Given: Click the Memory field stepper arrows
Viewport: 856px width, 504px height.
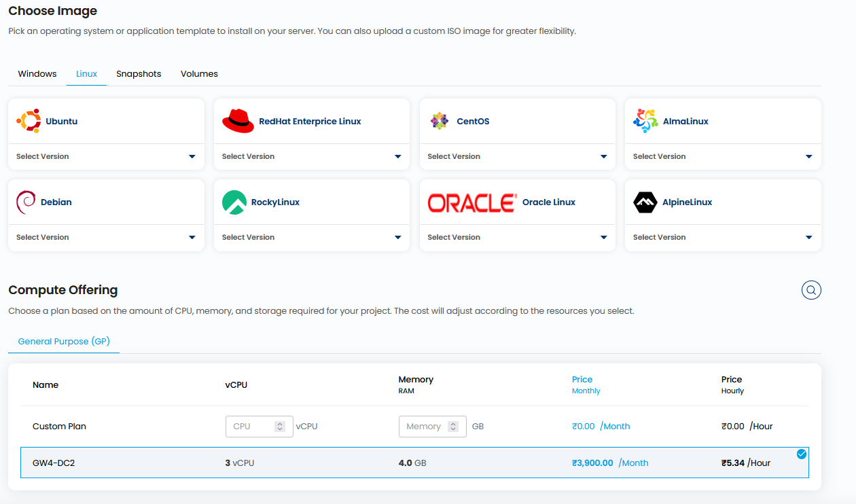Looking at the screenshot, I should tap(454, 427).
